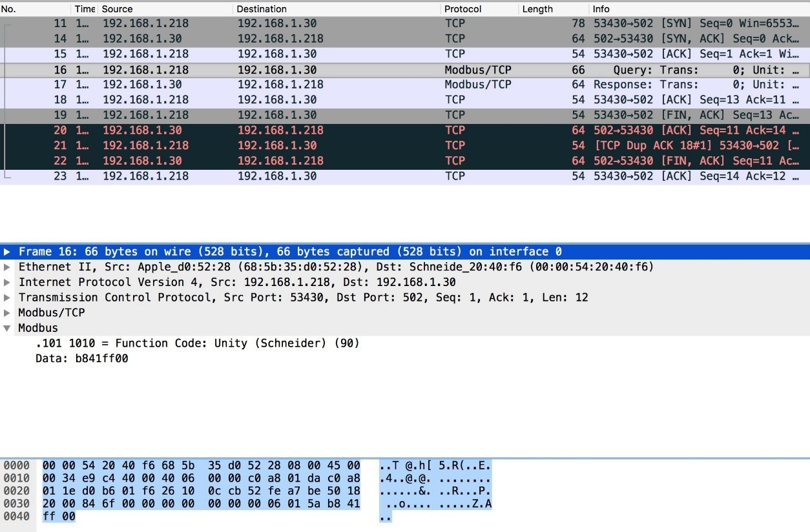Click ASCII text '..T @.h[ 5.R(..E.'
The image size is (810, 532).
[x=435, y=466]
